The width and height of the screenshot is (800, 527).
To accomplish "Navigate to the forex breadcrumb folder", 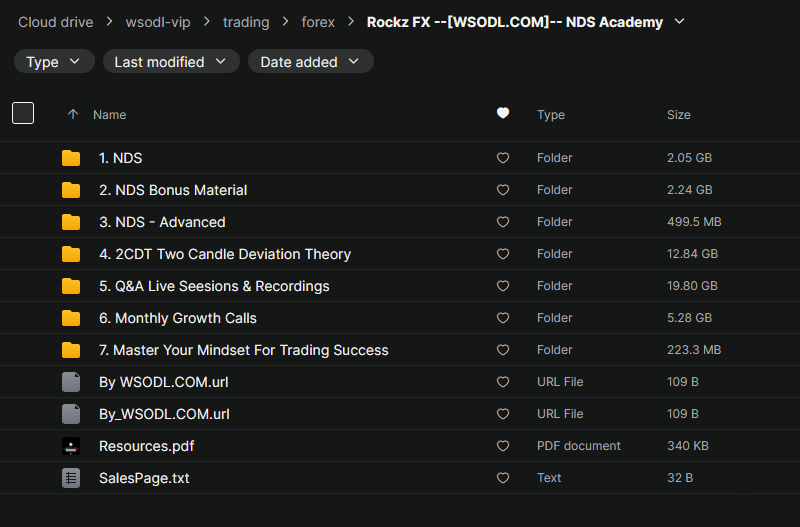I will [318, 22].
